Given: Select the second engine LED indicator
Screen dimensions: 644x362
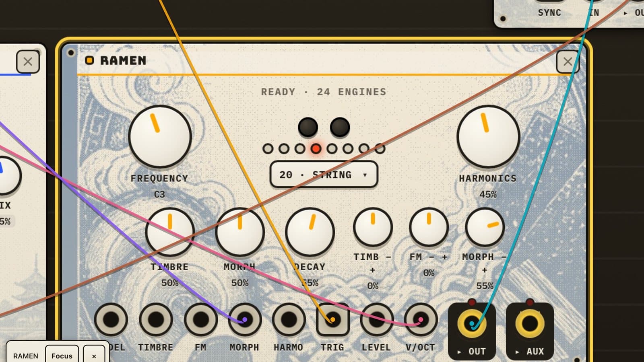Looking at the screenshot, I should [x=284, y=149].
